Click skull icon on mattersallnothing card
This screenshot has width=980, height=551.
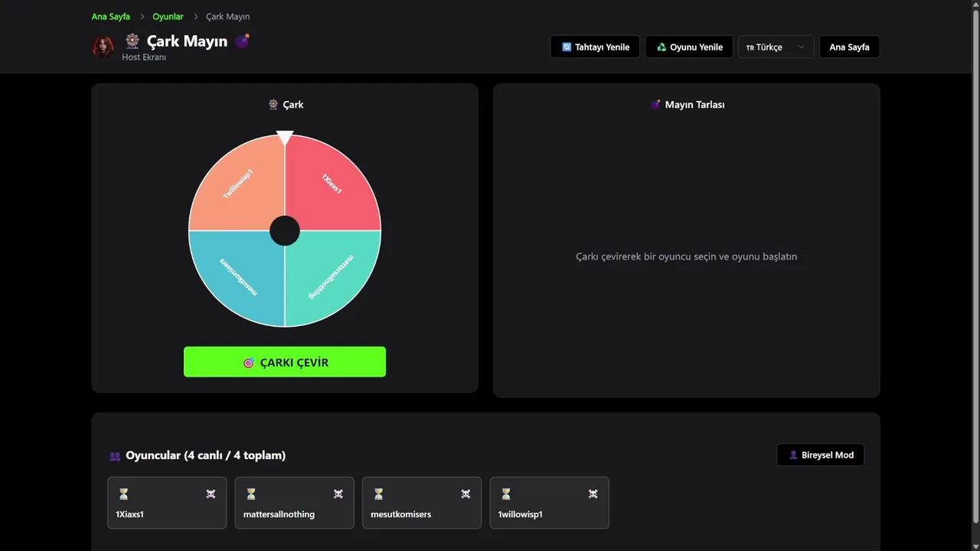coord(338,494)
